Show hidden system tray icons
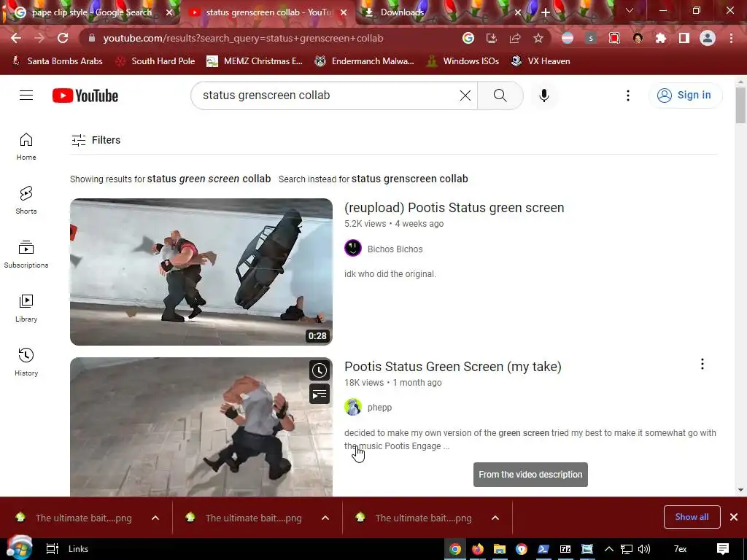The width and height of the screenshot is (747, 560). (x=609, y=549)
